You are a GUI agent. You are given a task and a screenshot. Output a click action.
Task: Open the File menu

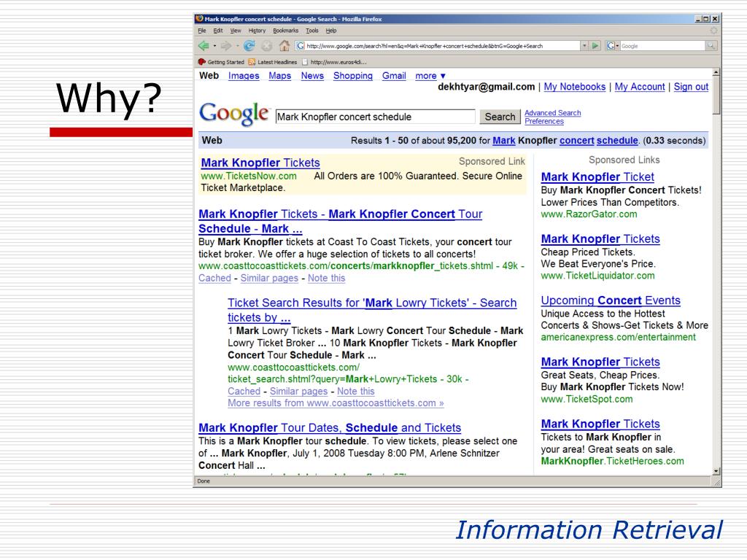point(202,31)
